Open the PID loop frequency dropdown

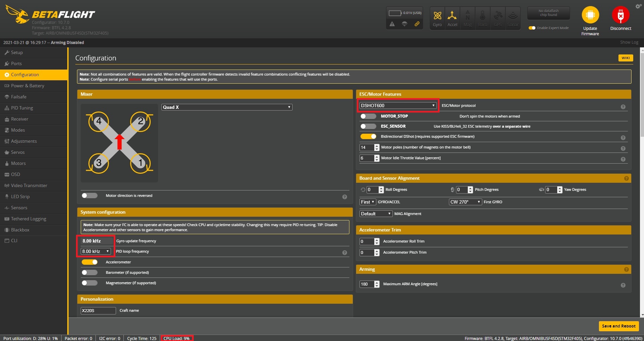tap(96, 251)
